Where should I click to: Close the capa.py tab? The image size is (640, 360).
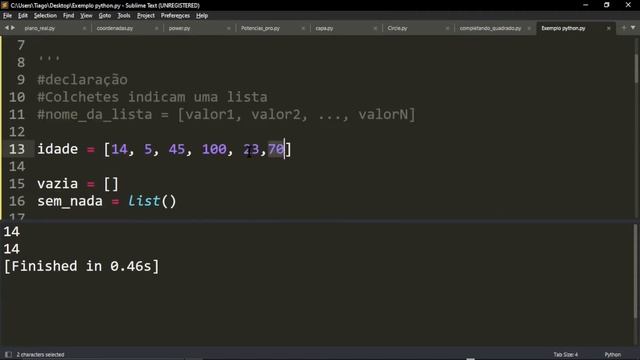click(x=375, y=29)
